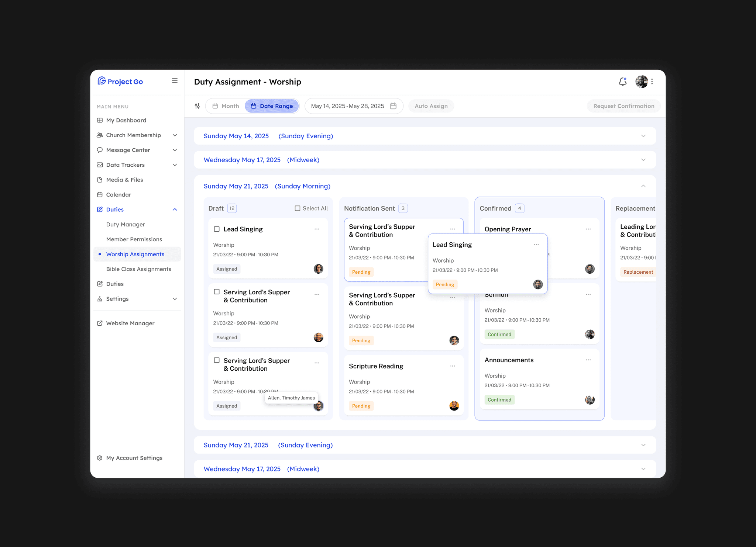Image resolution: width=756 pixels, height=547 pixels.
Task: Click the My Account Settings gear icon
Action: click(100, 458)
